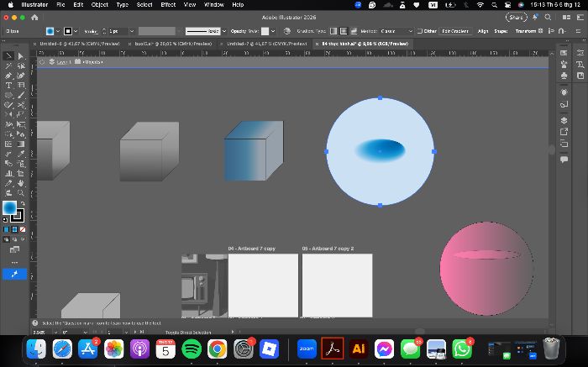The image size is (588, 367).
Task: Click Layer 1 in isolation breadcrumb
Action: [x=64, y=62]
